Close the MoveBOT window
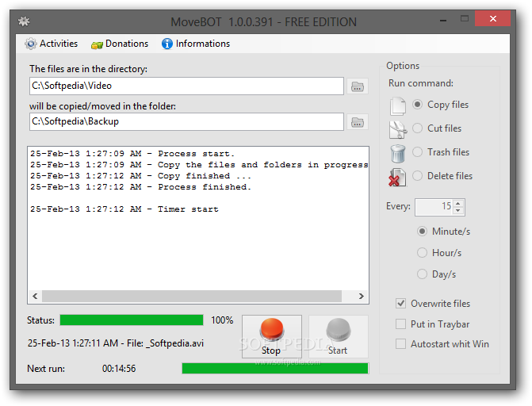Image resolution: width=532 pixels, height=406 pixels. click(493, 19)
